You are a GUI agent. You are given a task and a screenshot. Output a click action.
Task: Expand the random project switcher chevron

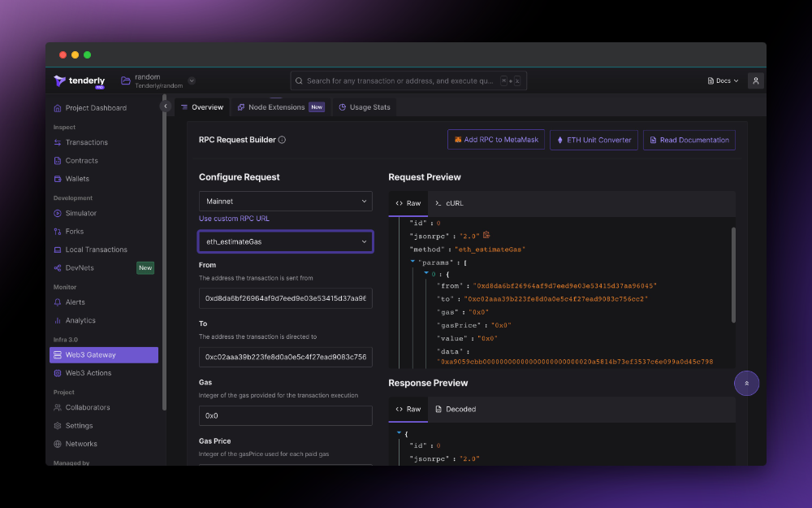coord(192,80)
